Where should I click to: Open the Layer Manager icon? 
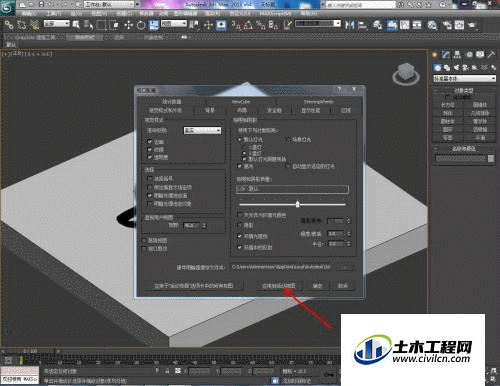[377, 25]
